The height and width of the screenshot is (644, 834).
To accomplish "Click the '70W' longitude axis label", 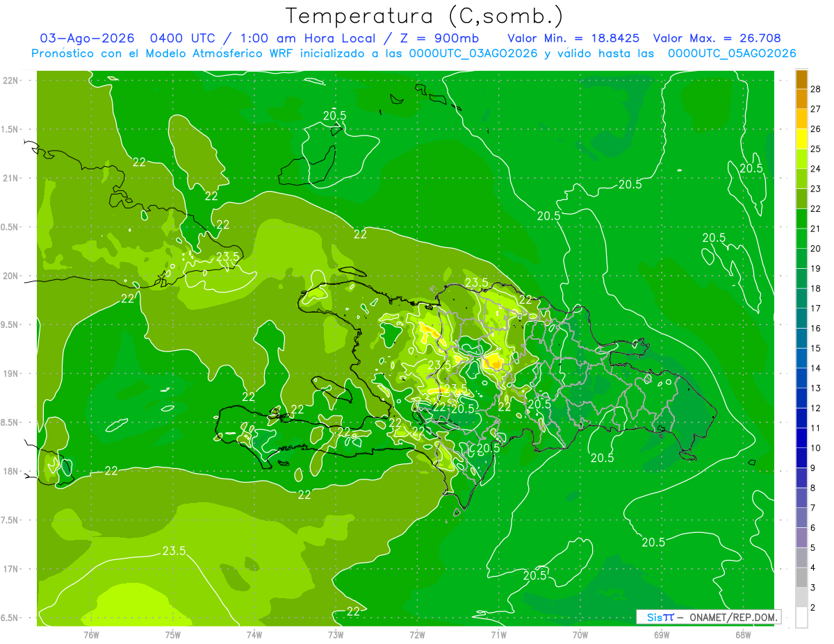I will point(580,634).
